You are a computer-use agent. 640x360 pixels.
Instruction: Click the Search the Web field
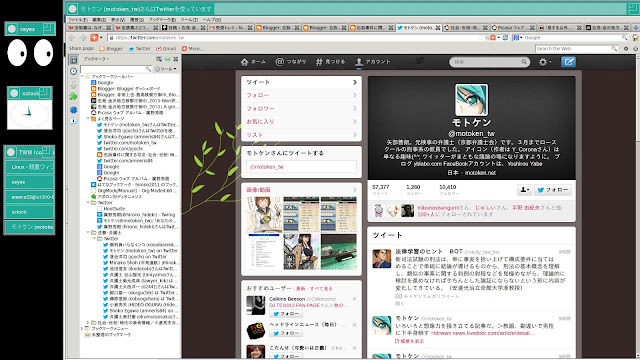point(576,49)
